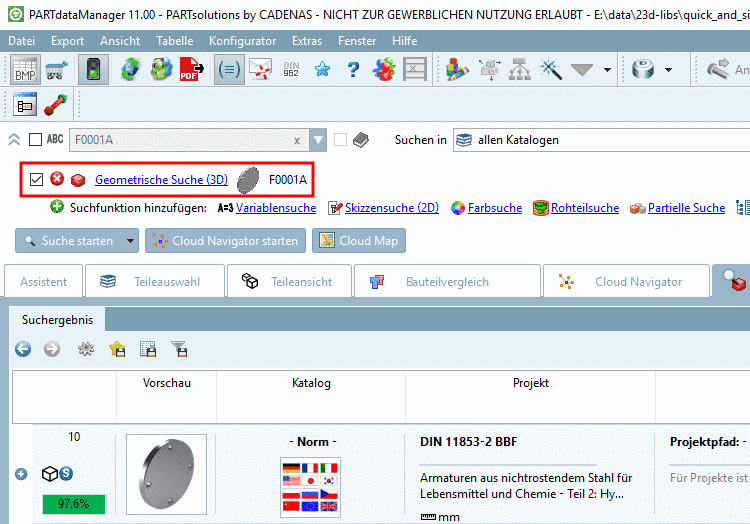Click the gray forward arrow in results
The image size is (750, 524).
point(52,349)
